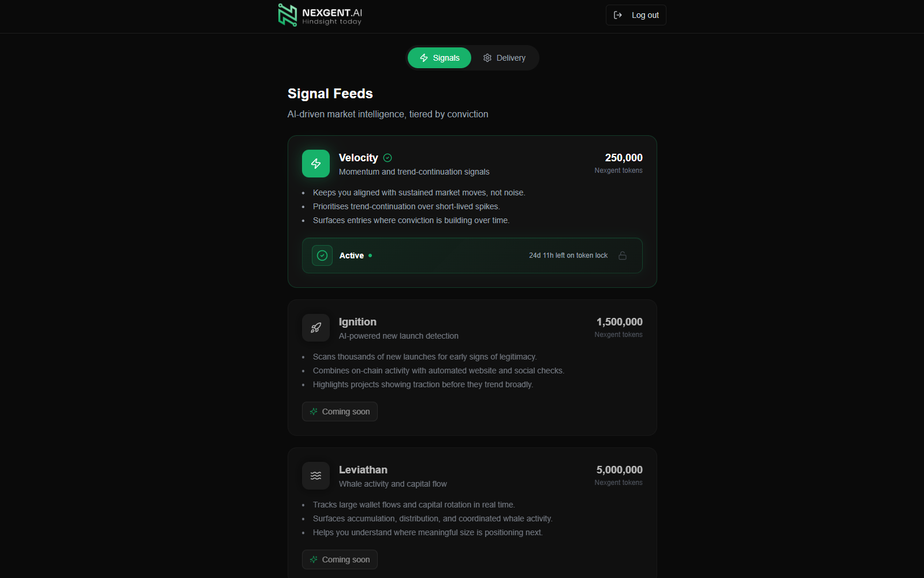The width and height of the screenshot is (924, 578).
Task: Click the Leviathan waves icon
Action: [x=316, y=476]
